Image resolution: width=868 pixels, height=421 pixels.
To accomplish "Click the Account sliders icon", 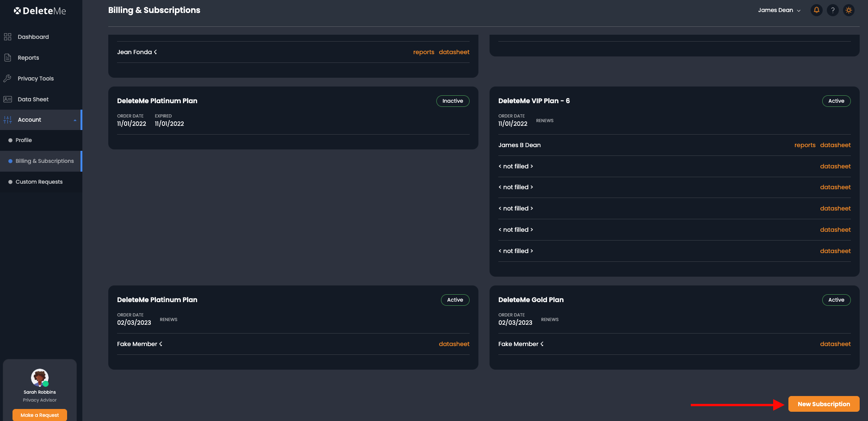I will pos(7,120).
